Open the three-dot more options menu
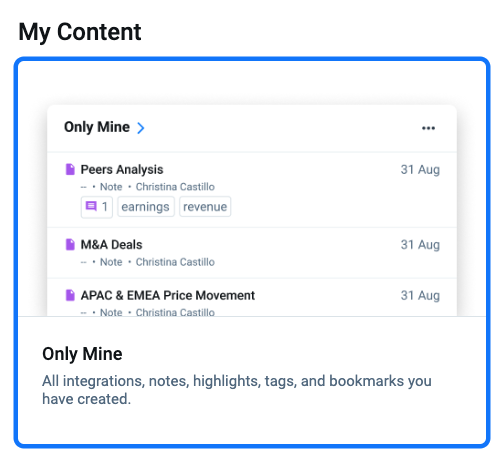This screenshot has width=500, height=473. pos(428,128)
